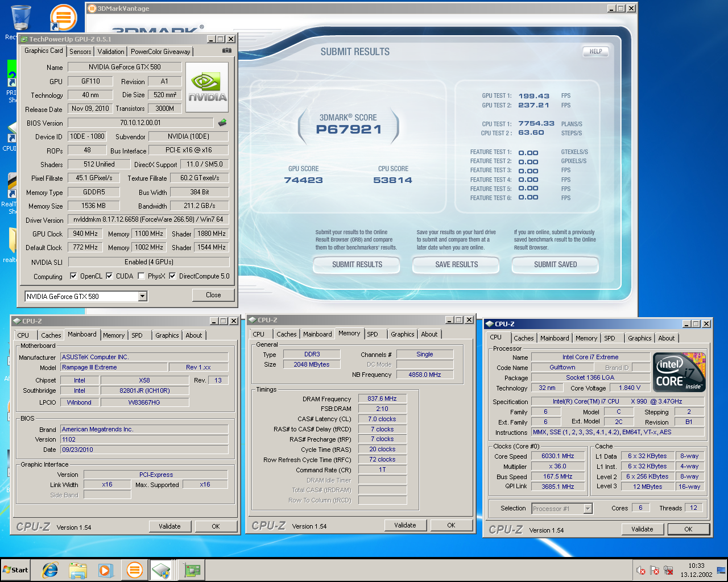The image size is (728, 582).
Task: Click the HELP button in 3DMark
Action: [x=595, y=51]
